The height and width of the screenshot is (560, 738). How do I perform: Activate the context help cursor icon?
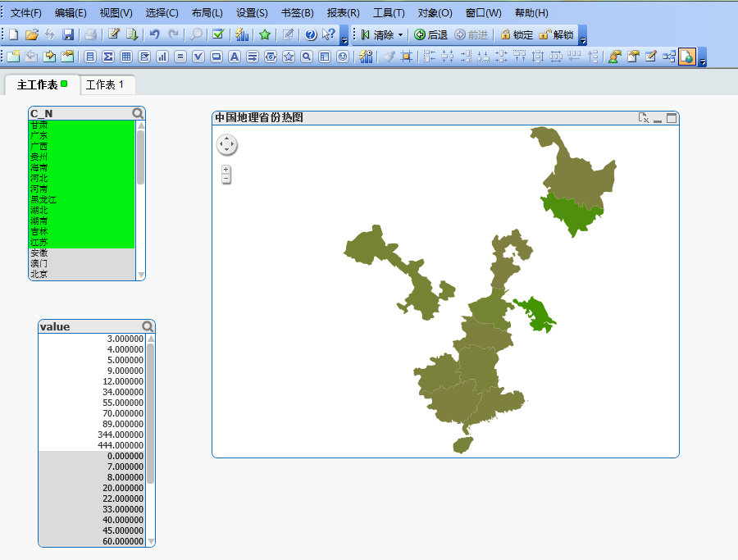pos(329,34)
